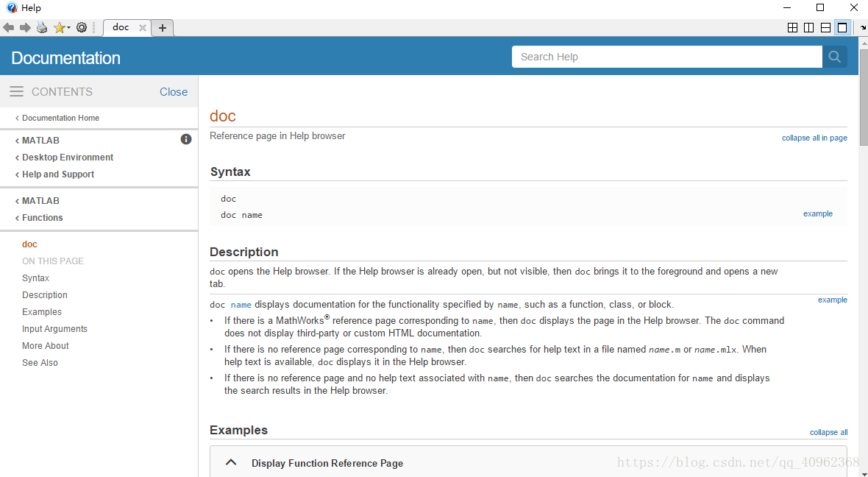Click the Search Help input field
Screen dimensions: 868x477
tap(666, 57)
